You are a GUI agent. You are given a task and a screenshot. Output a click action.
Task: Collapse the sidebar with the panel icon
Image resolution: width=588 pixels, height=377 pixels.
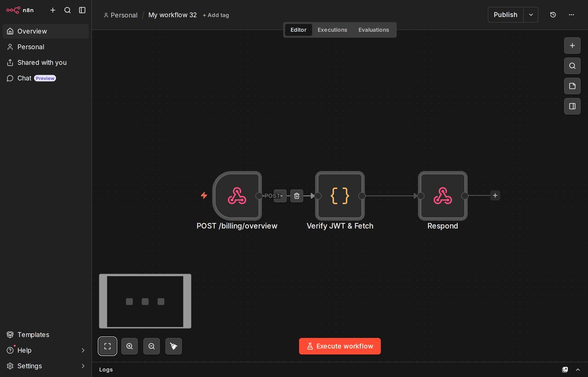pos(82,10)
